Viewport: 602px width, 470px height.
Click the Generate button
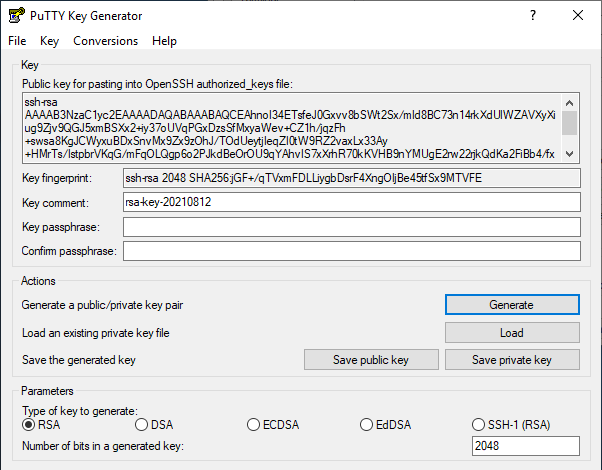[x=512, y=305]
